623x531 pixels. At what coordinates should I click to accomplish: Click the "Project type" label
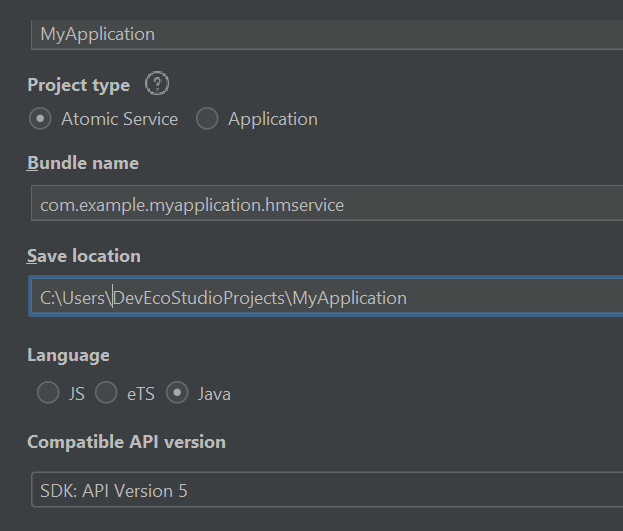78,85
